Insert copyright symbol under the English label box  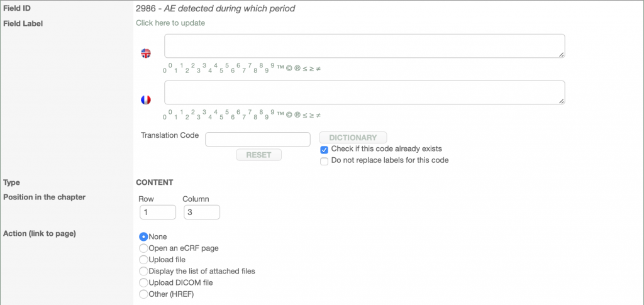[289, 69]
